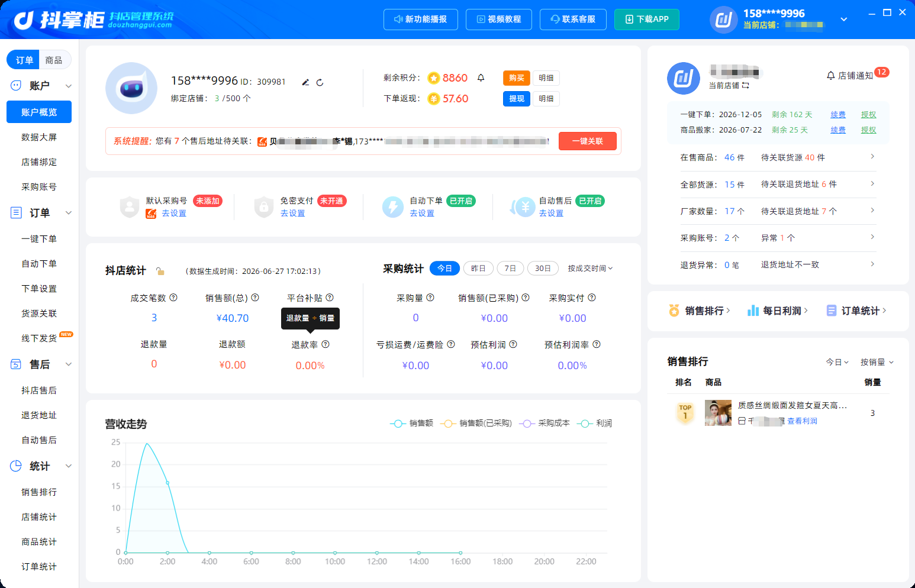This screenshot has width=915, height=588.
Task: Click the help icon next to 成交笔数
Action: point(173,298)
